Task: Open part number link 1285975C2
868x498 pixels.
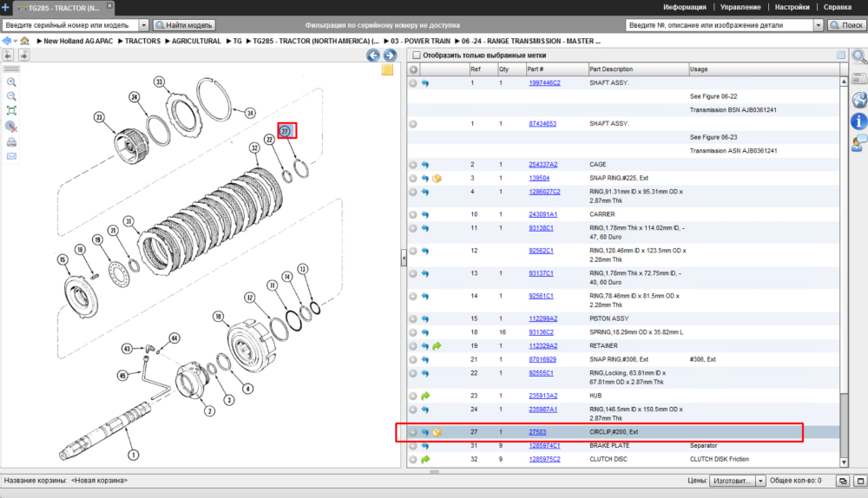Action: coord(544,459)
